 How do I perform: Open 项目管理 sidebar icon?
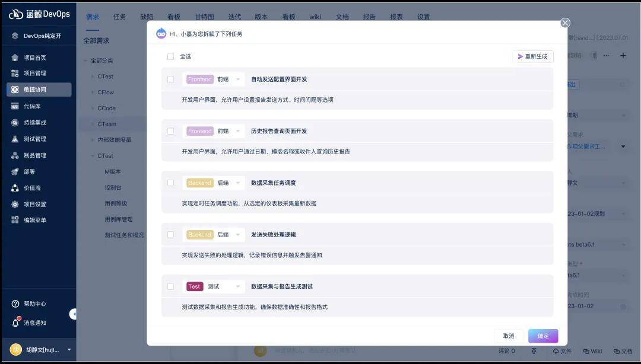coord(15,73)
